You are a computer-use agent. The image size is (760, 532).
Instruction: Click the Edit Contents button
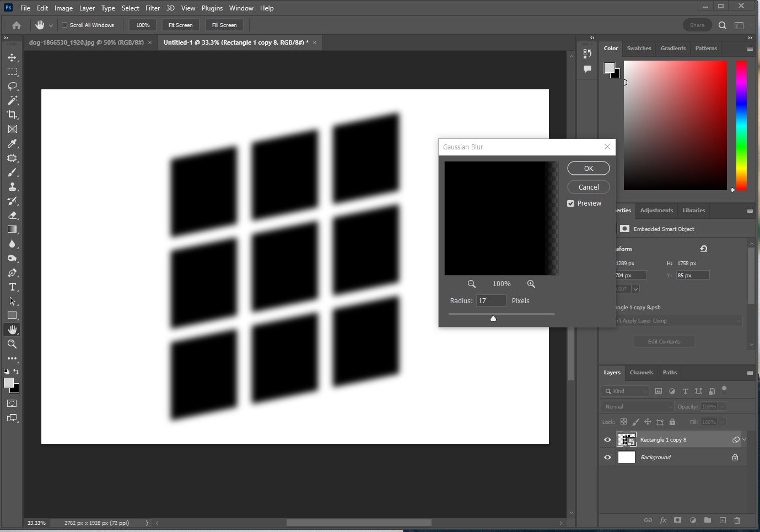point(664,341)
